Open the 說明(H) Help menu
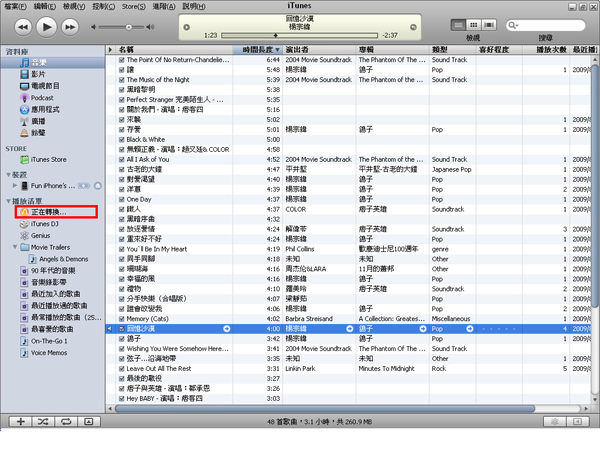The width and height of the screenshot is (600, 450). [194, 7]
